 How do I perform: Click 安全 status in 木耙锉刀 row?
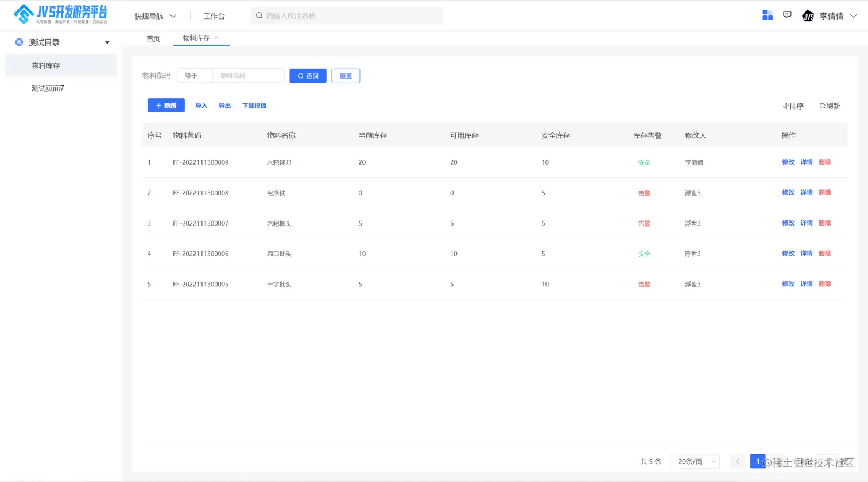tap(644, 162)
